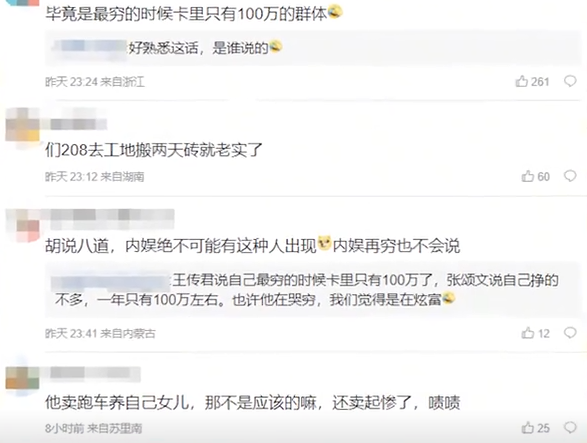The image size is (587, 443).
Task: Open avatar of the 胡说八道 commenter
Action: [x=22, y=225]
